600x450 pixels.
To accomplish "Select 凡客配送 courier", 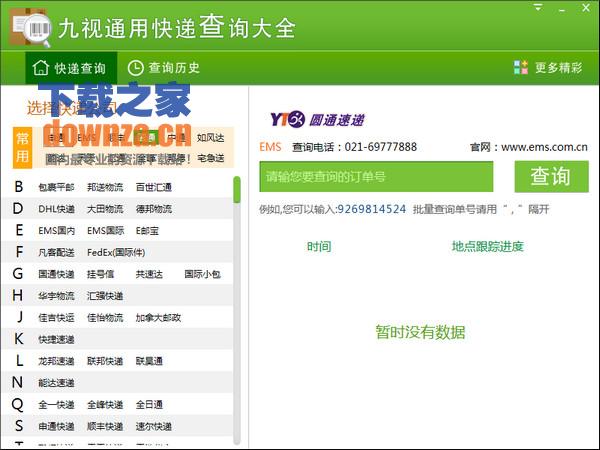I will [x=56, y=253].
